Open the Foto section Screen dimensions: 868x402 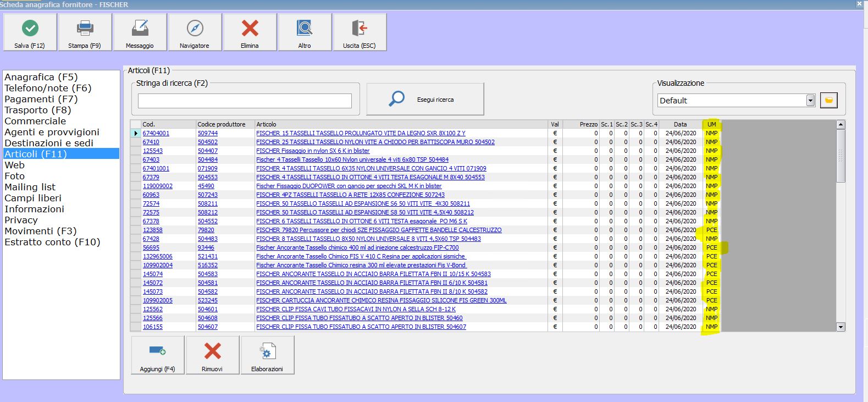(14, 176)
